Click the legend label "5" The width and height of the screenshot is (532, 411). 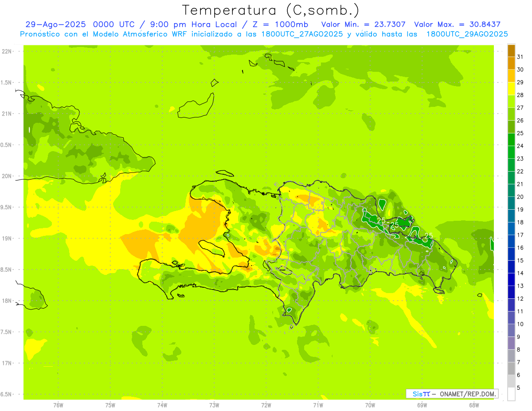[519, 388]
